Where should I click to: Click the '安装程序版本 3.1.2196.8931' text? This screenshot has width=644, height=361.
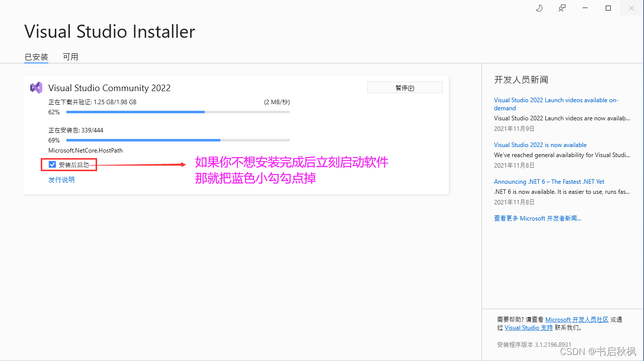[534, 345]
